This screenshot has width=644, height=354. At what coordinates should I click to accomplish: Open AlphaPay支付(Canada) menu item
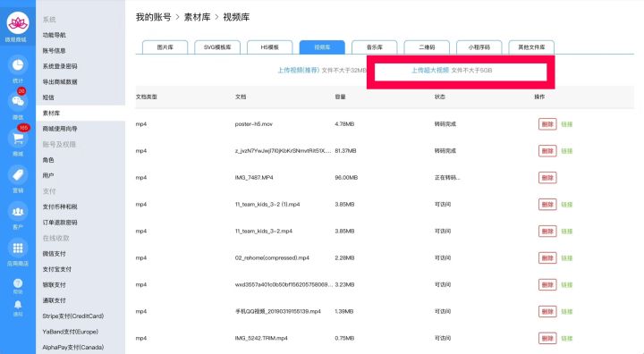(73, 347)
